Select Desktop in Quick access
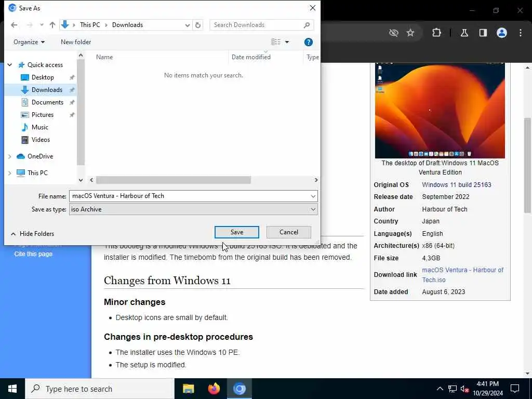 pyautogui.click(x=43, y=77)
